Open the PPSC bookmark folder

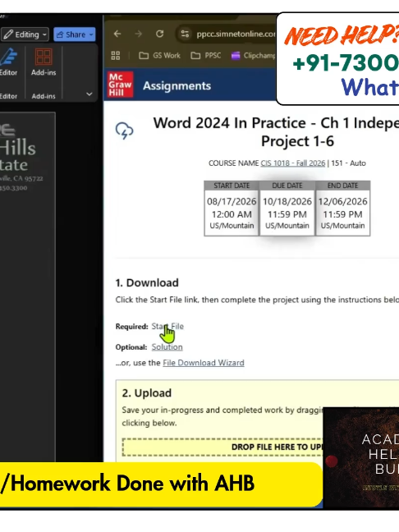coord(205,56)
